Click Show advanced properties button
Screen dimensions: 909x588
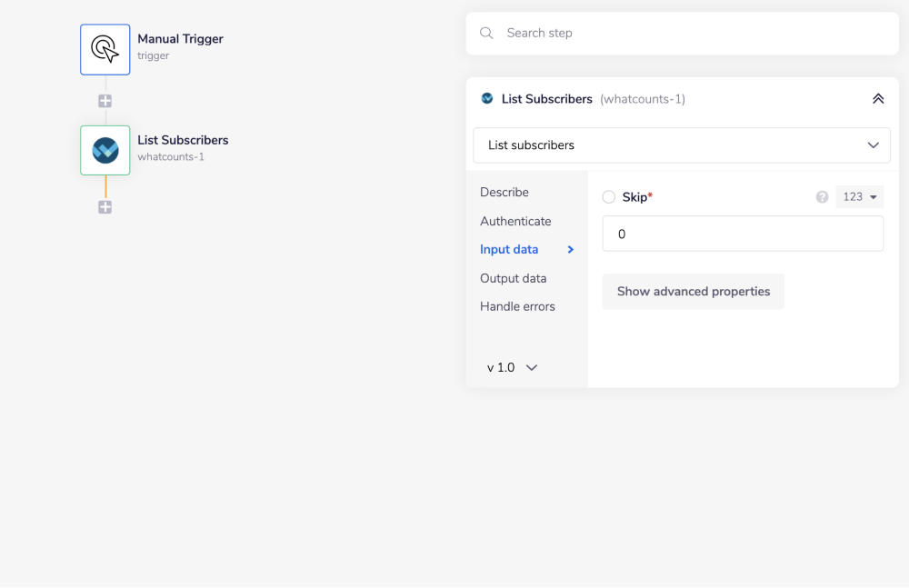pos(693,292)
